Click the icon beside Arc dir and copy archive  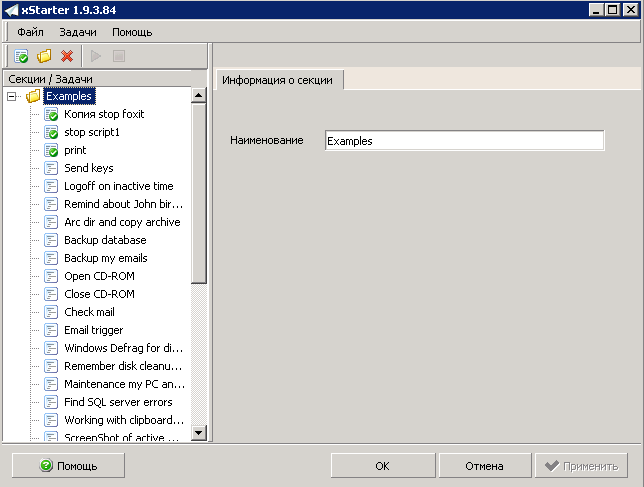(51, 222)
